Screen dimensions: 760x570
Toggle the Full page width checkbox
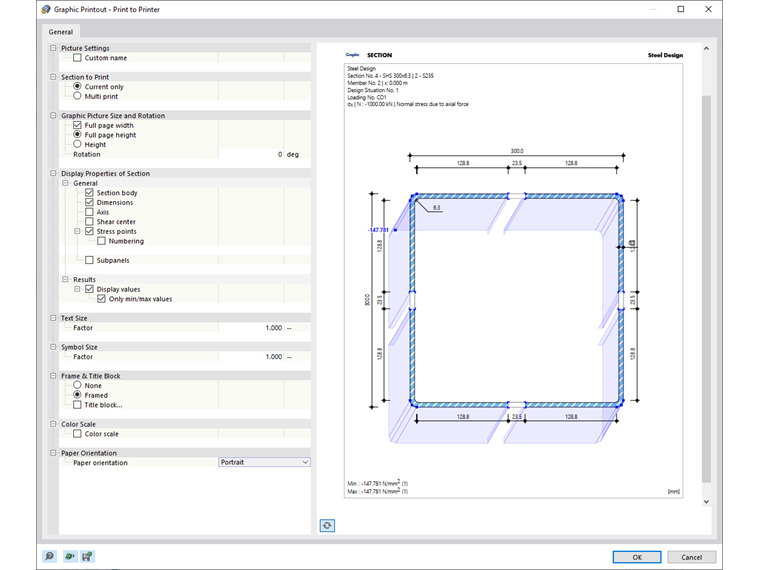pyautogui.click(x=77, y=125)
